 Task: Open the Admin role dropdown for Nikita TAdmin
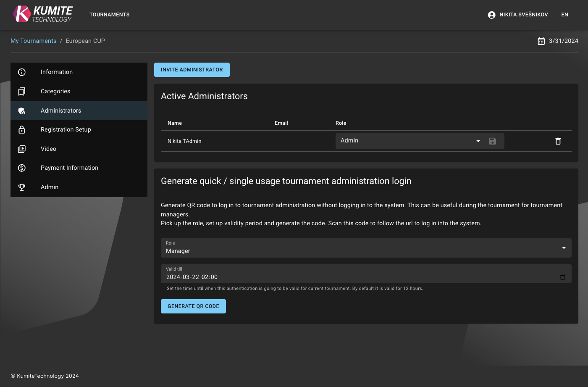478,141
